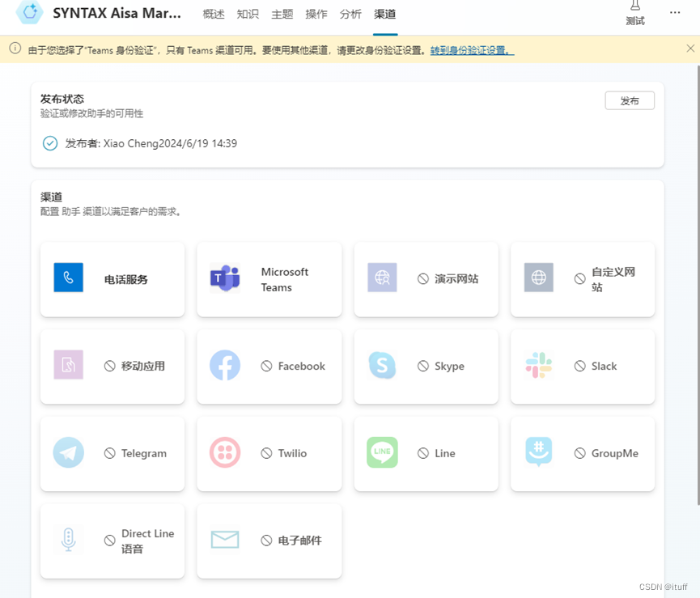
Task: Open the 分析 tab
Action: point(350,15)
